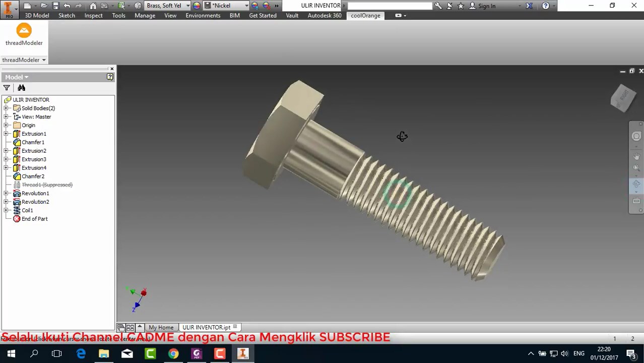Open the color wheel appearance adjuster
Viewport: 644px width, 363px height.
click(197, 6)
